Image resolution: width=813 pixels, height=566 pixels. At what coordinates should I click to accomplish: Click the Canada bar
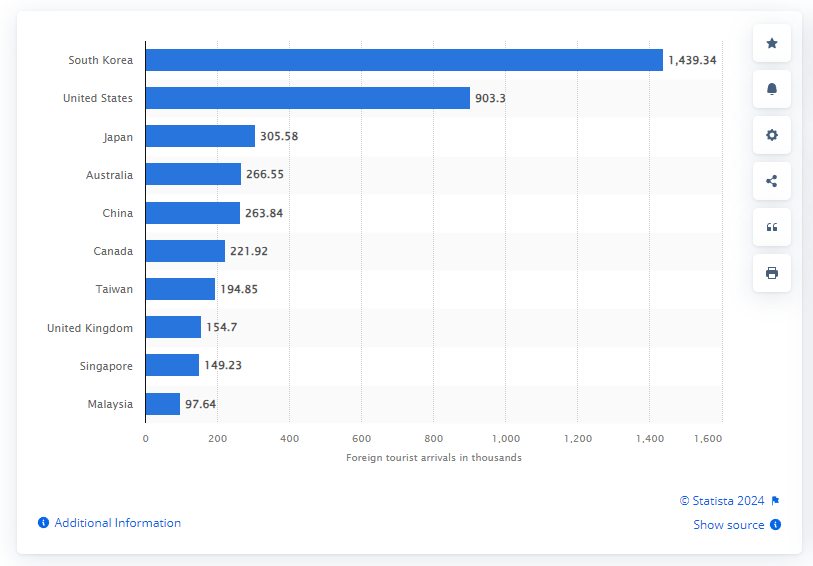[x=185, y=251]
